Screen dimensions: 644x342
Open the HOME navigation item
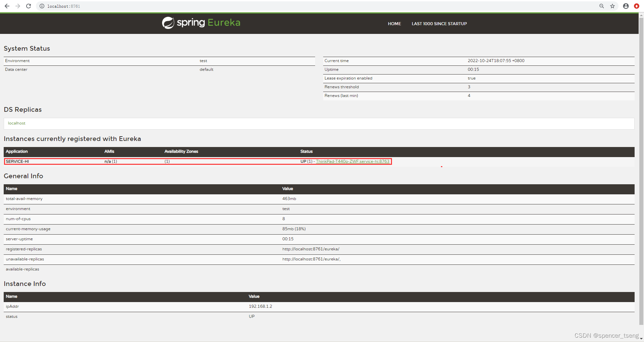click(394, 23)
